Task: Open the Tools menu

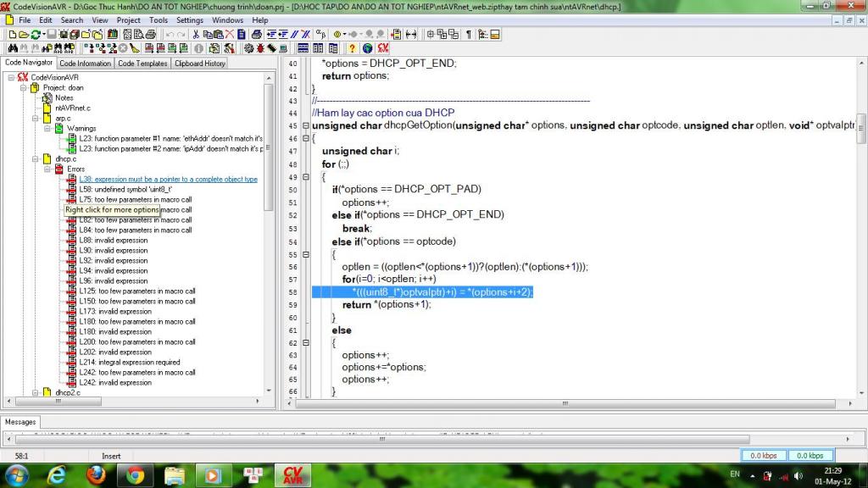Action: pos(159,20)
